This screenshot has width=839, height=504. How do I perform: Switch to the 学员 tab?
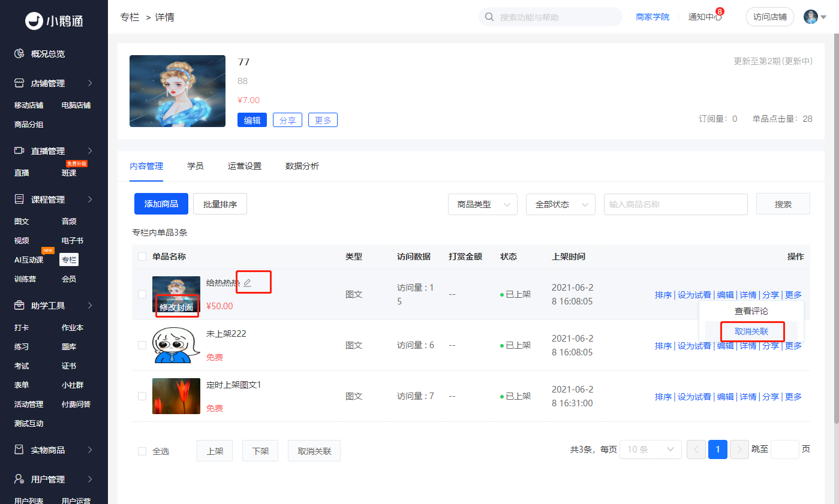[x=196, y=166]
